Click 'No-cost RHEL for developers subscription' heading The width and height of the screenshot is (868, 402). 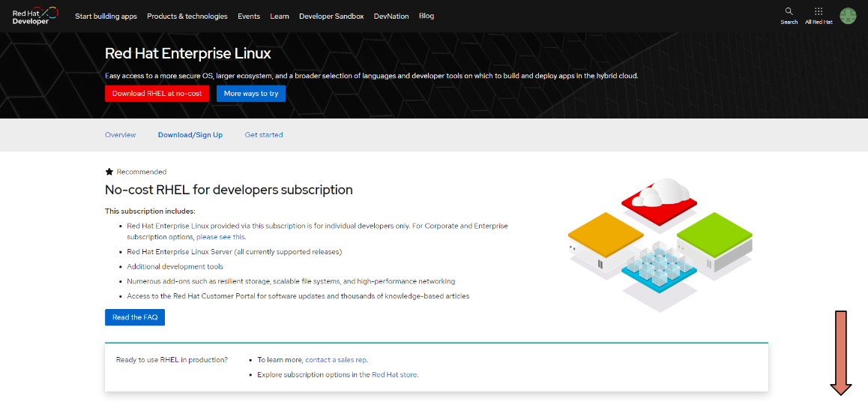[229, 190]
